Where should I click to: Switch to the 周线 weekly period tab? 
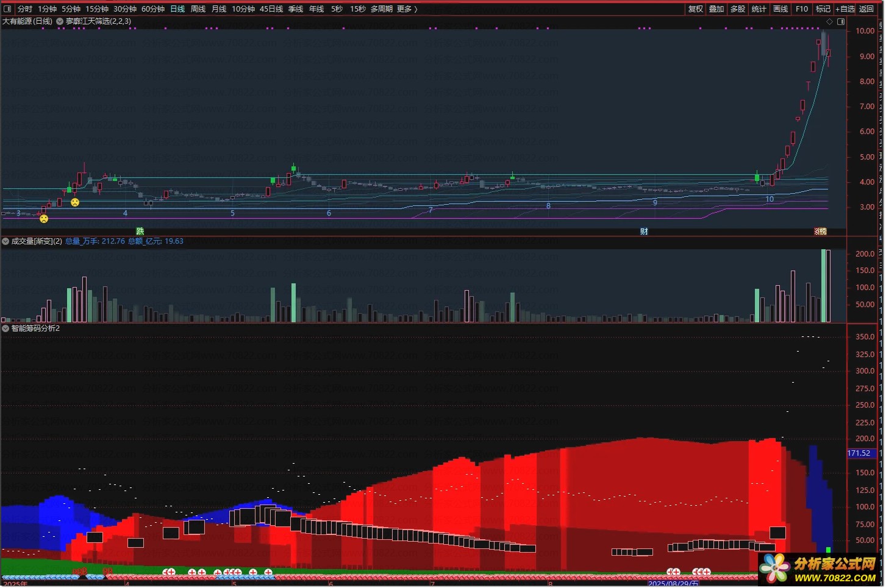tap(198, 9)
